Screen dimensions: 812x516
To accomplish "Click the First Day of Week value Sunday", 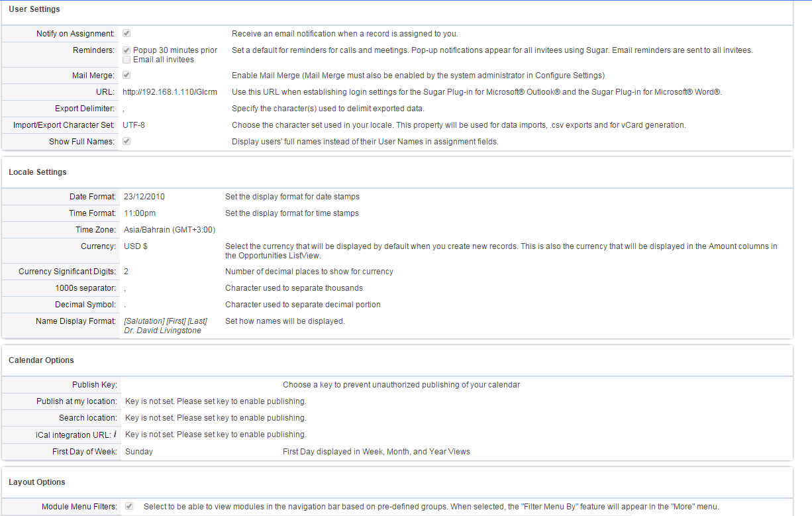I will point(139,452).
